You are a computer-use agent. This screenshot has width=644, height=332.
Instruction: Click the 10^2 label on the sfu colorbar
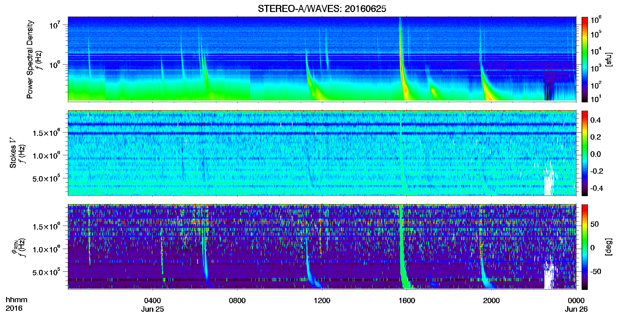coord(596,85)
